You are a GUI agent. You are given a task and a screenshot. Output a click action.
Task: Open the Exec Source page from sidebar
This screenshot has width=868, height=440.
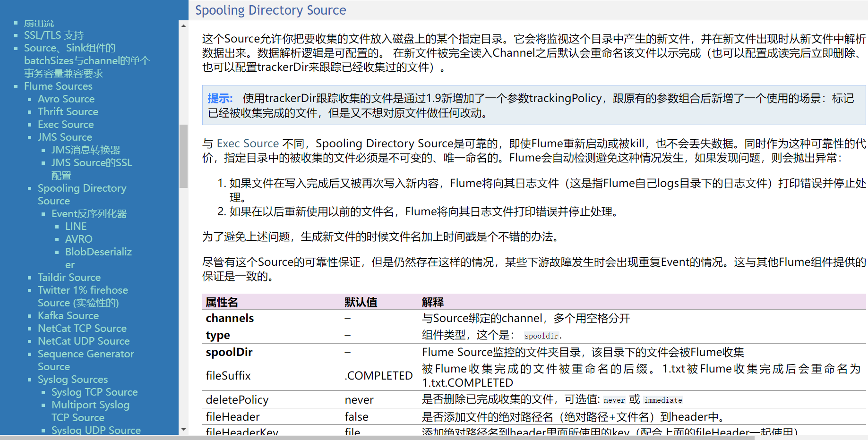point(66,124)
